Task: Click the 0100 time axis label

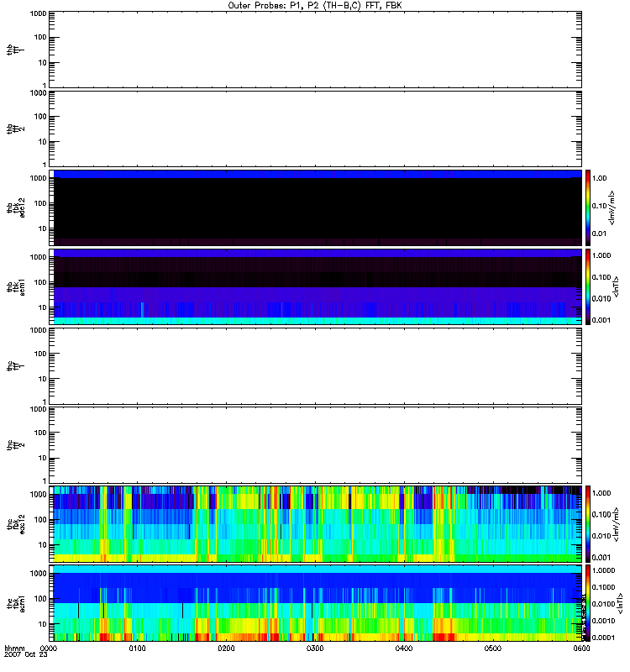Action: [x=138, y=648]
